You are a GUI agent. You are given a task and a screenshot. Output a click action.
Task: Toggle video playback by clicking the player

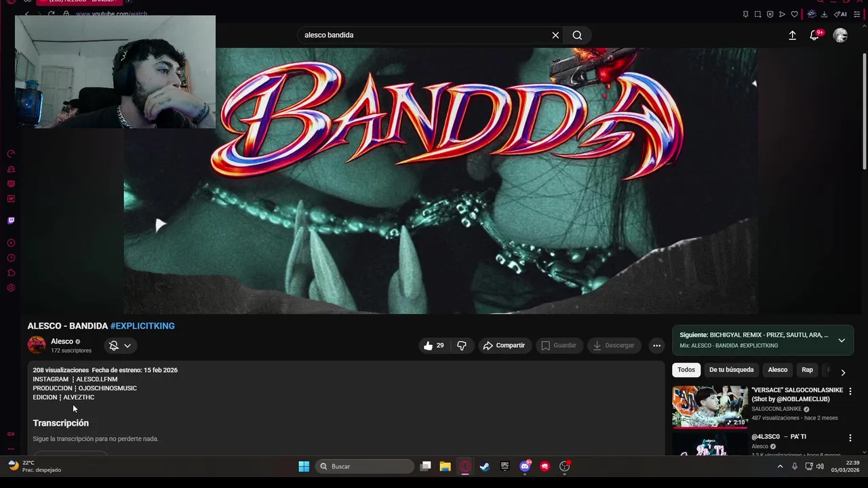click(x=441, y=180)
